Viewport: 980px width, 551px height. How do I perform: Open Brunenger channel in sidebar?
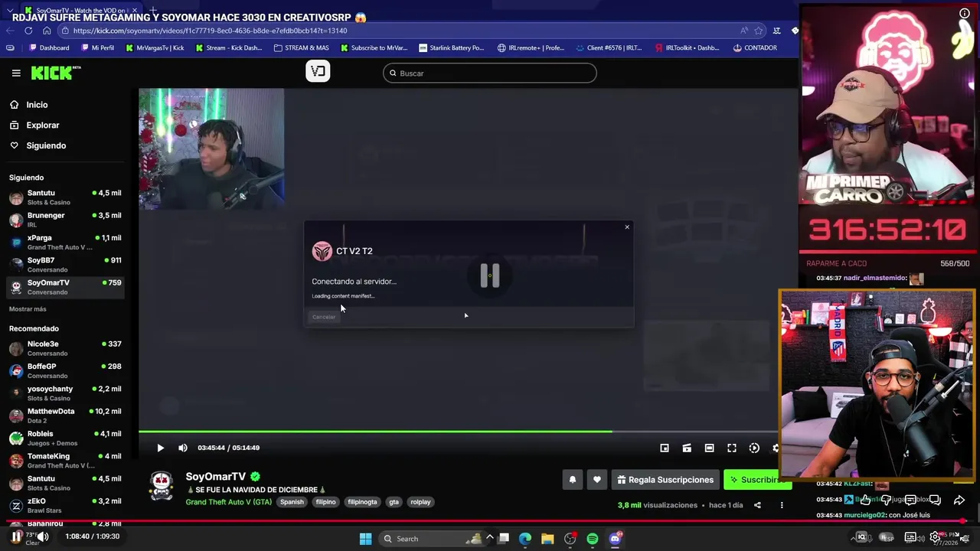coord(65,220)
